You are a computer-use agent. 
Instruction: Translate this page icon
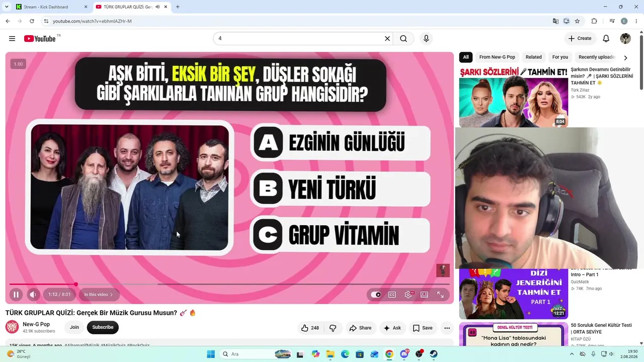tap(555, 21)
